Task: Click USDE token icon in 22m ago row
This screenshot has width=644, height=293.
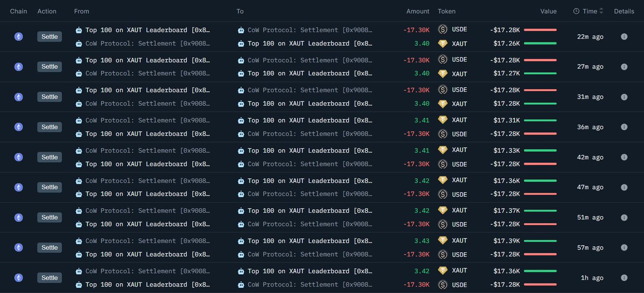Action: click(x=443, y=29)
